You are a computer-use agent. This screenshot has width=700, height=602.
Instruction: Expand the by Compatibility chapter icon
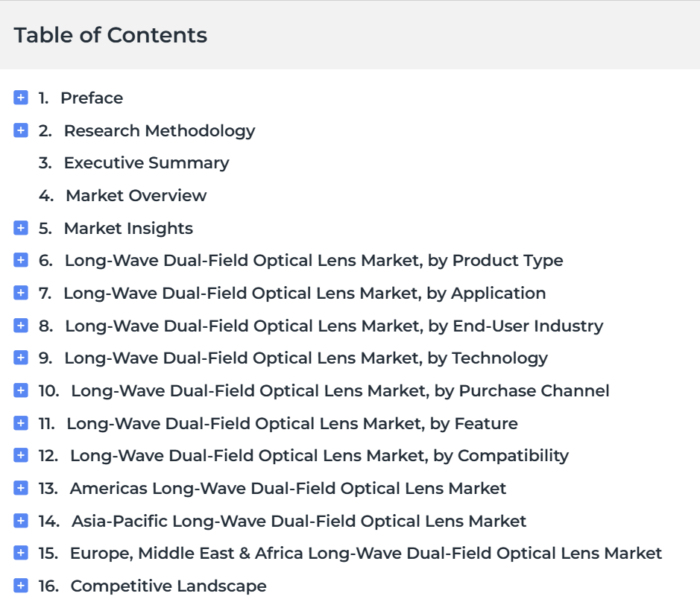click(x=21, y=455)
